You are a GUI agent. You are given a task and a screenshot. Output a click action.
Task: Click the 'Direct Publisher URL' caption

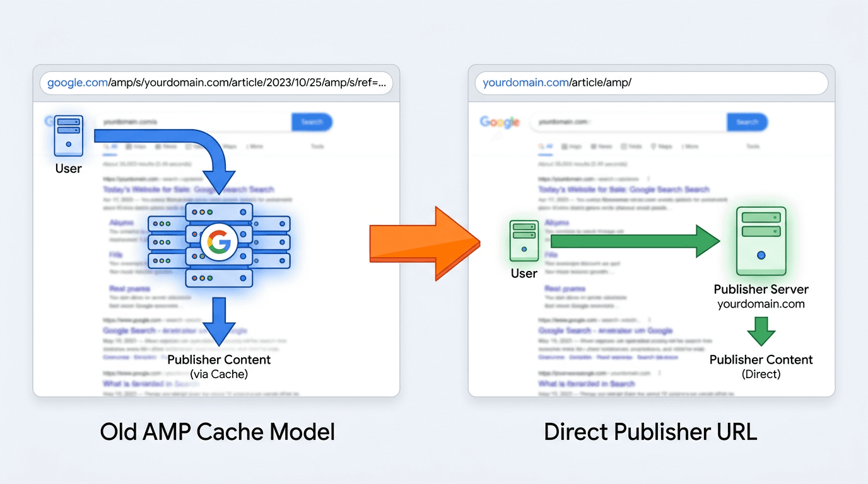[650, 432]
